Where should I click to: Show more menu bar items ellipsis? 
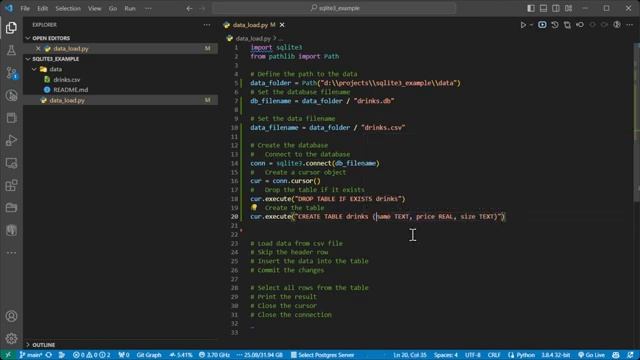click(148, 8)
